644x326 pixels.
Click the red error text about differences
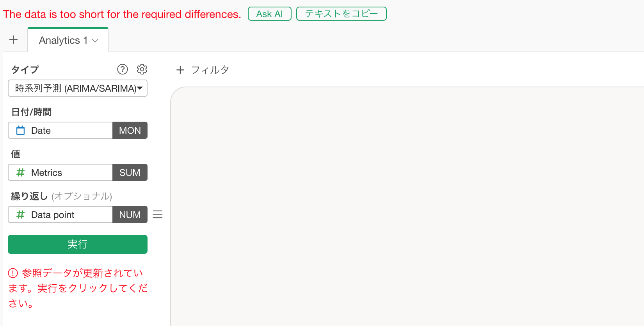click(x=122, y=14)
